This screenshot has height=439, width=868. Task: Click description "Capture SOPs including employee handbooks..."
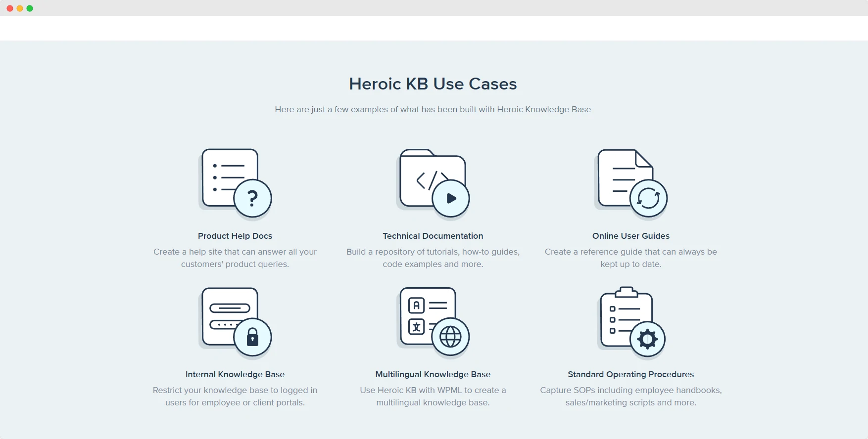(x=631, y=396)
